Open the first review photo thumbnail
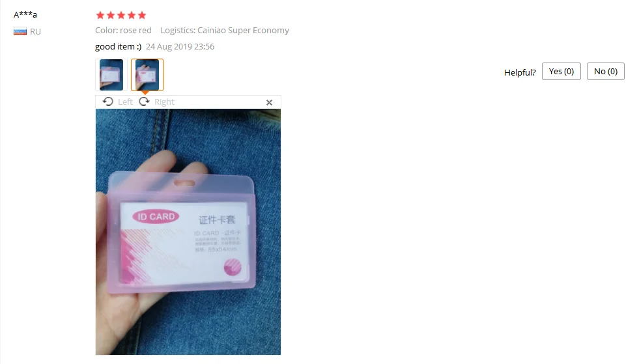This screenshot has width=639, height=364. click(x=111, y=75)
